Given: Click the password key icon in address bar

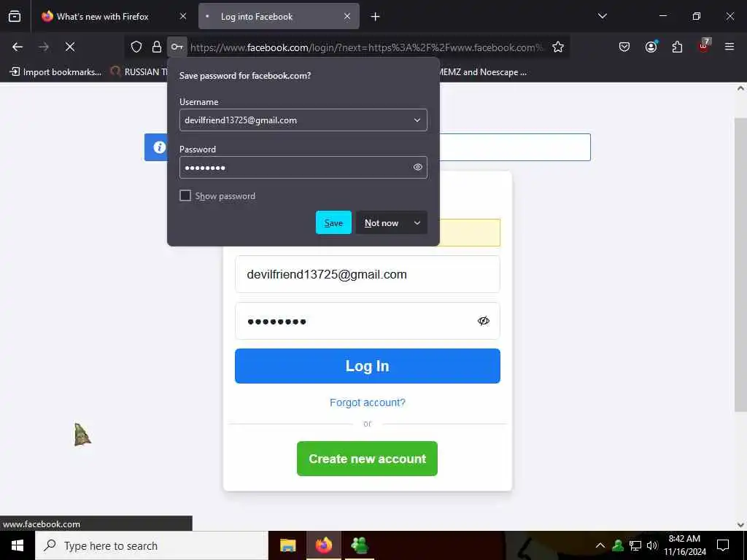Looking at the screenshot, I should [x=177, y=47].
